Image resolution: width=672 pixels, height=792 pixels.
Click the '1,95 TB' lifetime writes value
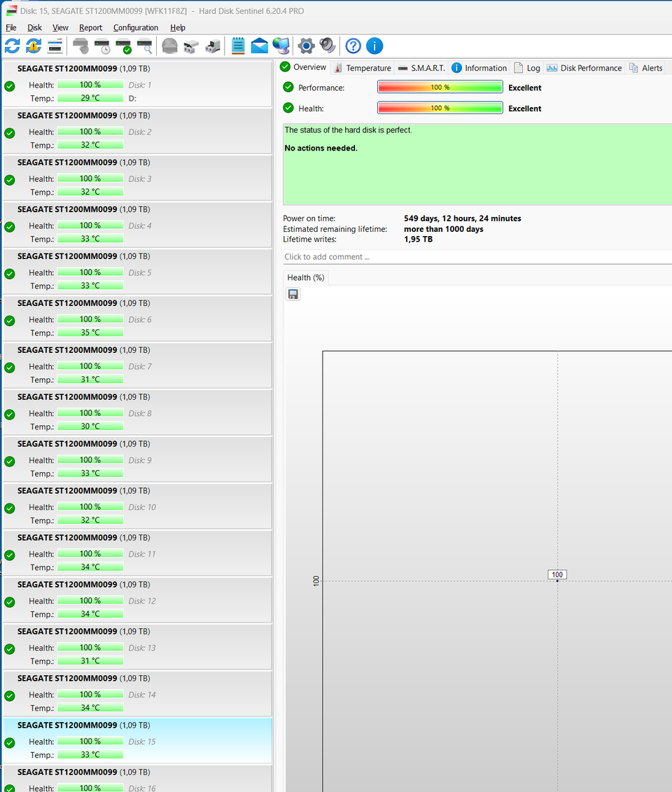[x=418, y=239]
